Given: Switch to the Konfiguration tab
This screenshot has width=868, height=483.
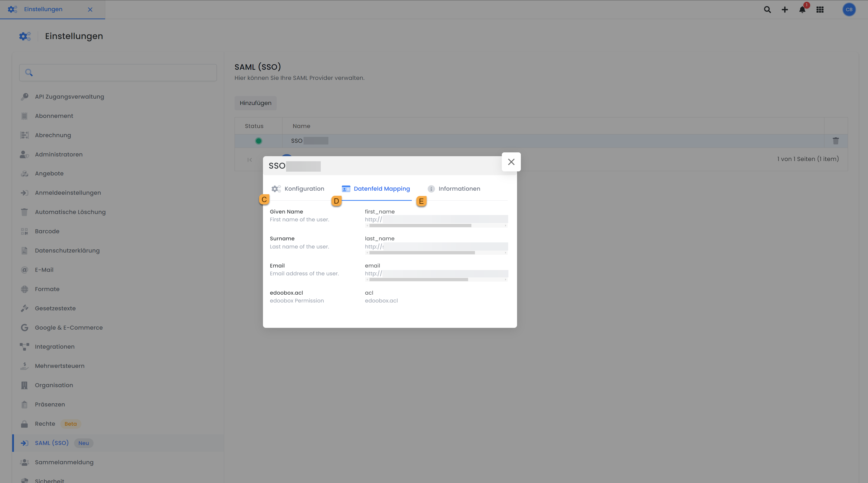Looking at the screenshot, I should 304,189.
